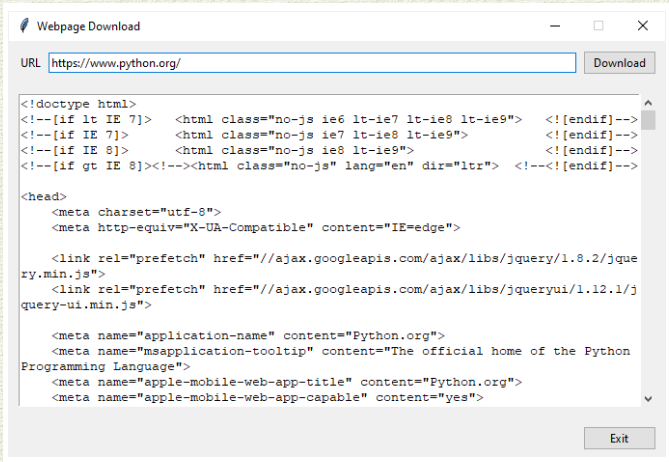
Task: Click the 'if gt IE 8' comment line
Action: (x=329, y=166)
